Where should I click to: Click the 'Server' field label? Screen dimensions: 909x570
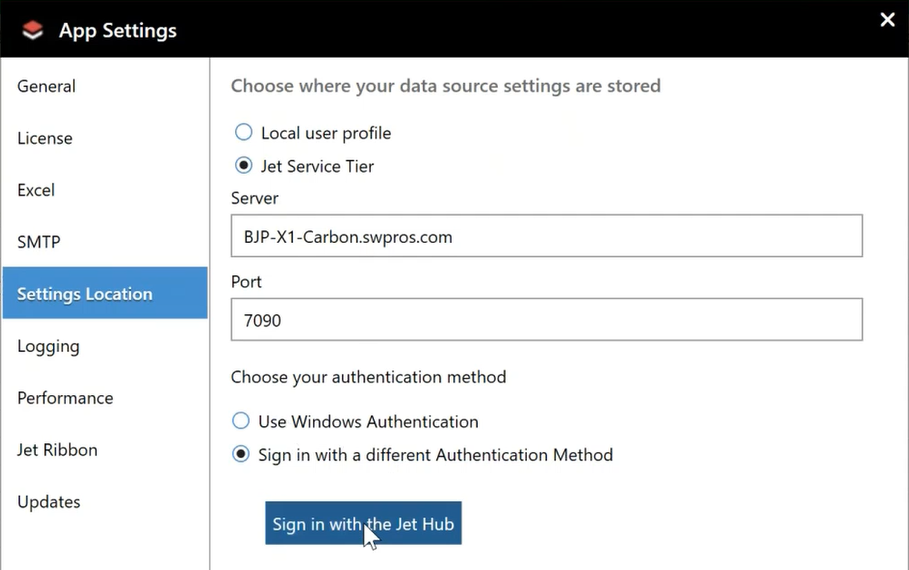point(254,198)
